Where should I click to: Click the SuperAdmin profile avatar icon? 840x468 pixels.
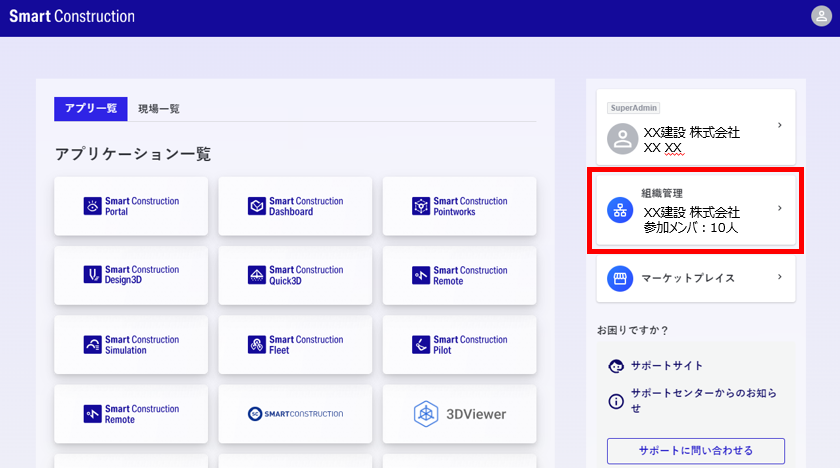(x=622, y=139)
